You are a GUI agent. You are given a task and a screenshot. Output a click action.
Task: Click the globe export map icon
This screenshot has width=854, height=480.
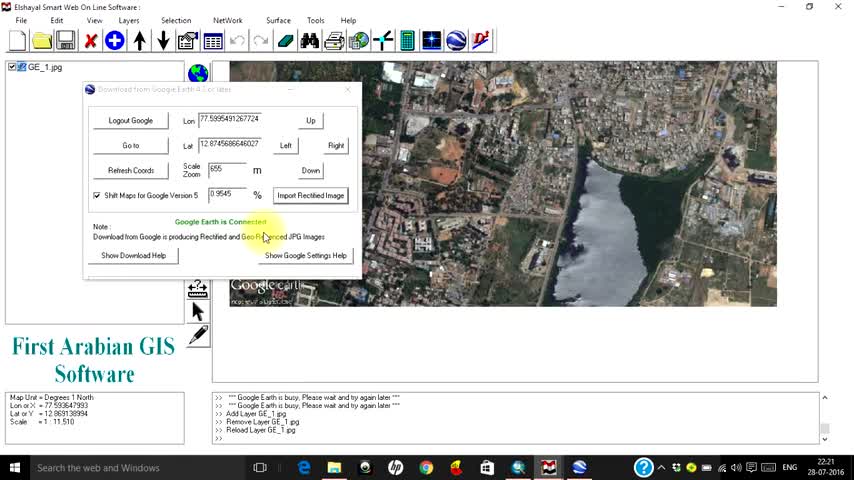[359, 41]
